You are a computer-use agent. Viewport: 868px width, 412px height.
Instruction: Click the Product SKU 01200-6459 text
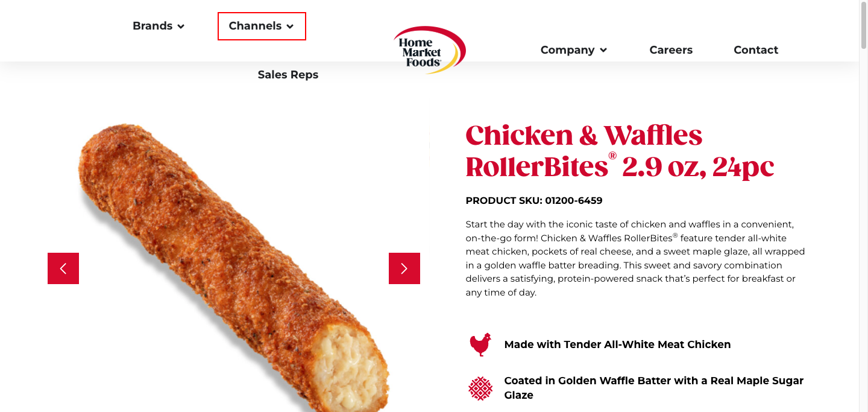pyautogui.click(x=534, y=200)
